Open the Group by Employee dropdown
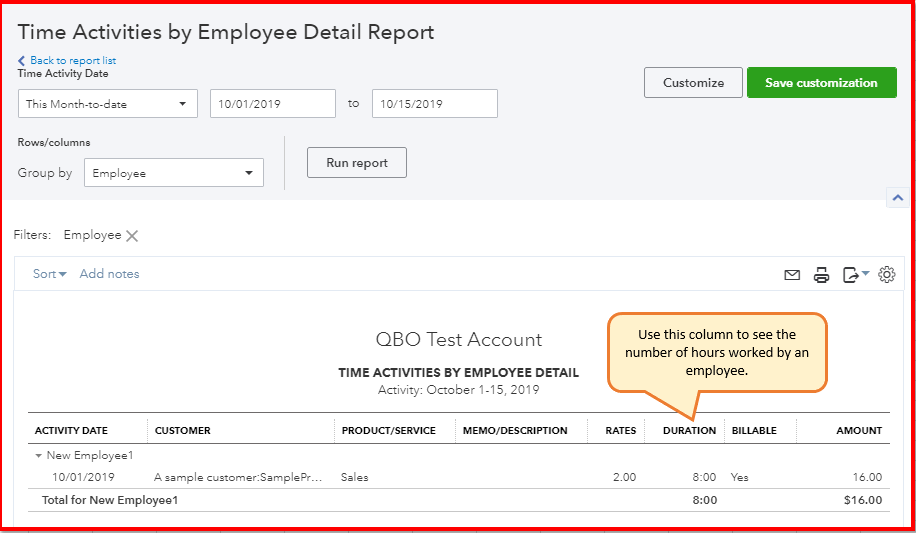Image resolution: width=916 pixels, height=533 pixels. 174,172
